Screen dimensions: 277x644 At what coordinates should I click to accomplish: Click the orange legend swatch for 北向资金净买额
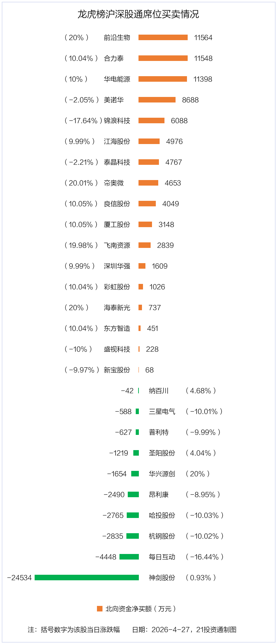point(100,609)
